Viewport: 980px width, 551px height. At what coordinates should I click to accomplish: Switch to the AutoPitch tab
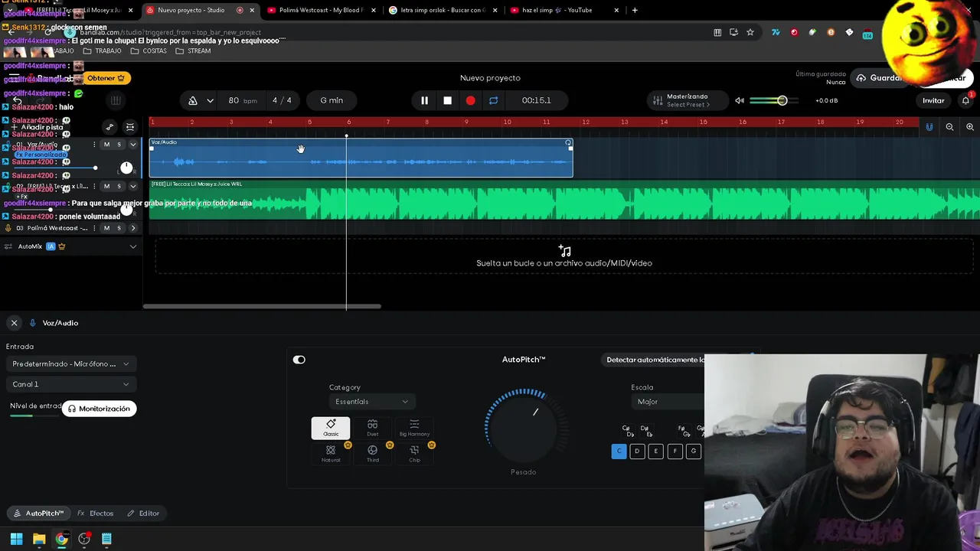[x=38, y=514]
